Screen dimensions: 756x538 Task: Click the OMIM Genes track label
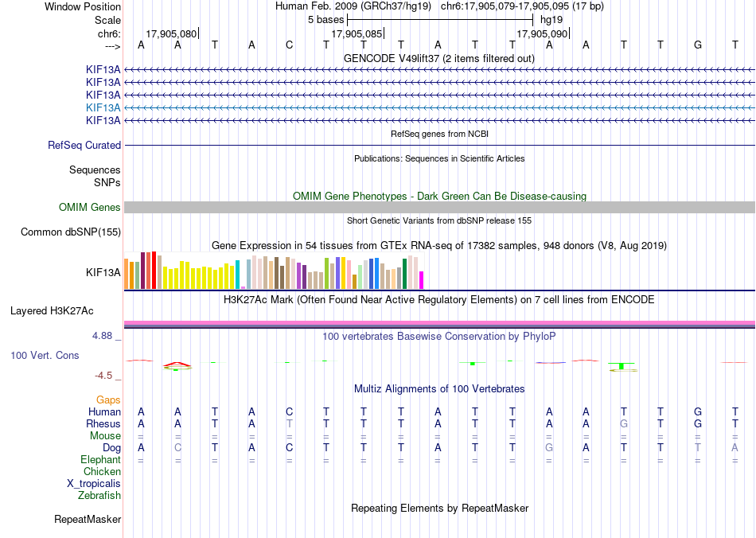pos(90,207)
